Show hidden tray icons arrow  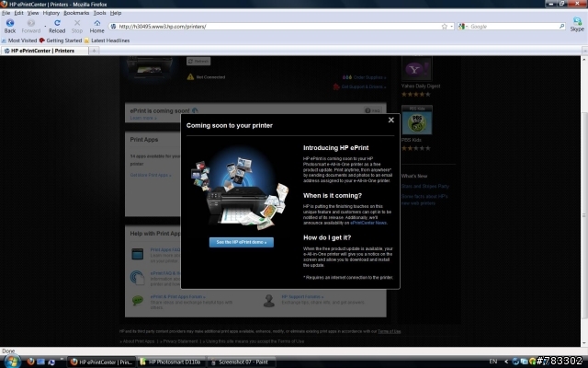pyautogui.click(x=506, y=362)
